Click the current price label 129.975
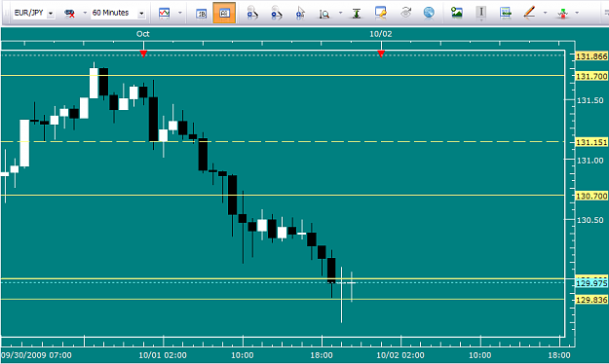 pyautogui.click(x=591, y=283)
